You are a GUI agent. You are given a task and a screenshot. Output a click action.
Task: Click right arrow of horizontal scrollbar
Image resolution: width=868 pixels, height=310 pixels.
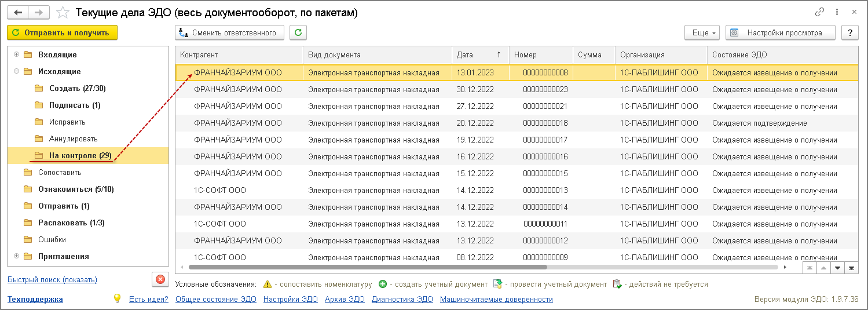pyautogui.click(x=785, y=267)
